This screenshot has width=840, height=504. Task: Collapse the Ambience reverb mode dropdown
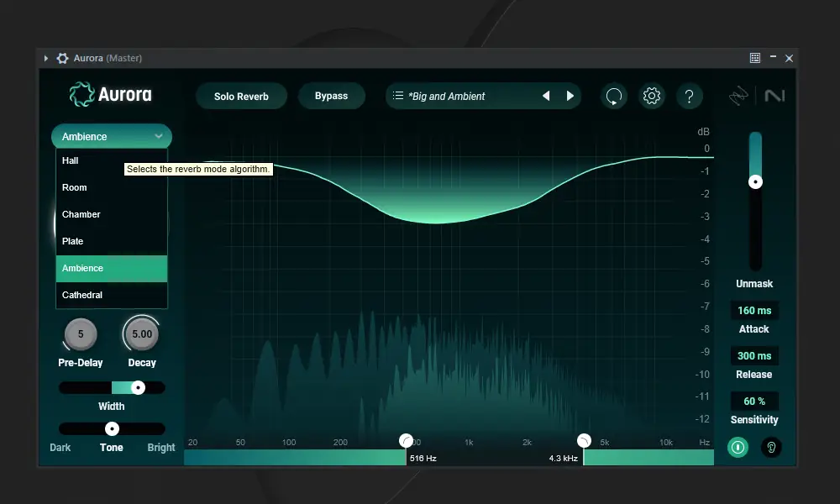point(112,137)
